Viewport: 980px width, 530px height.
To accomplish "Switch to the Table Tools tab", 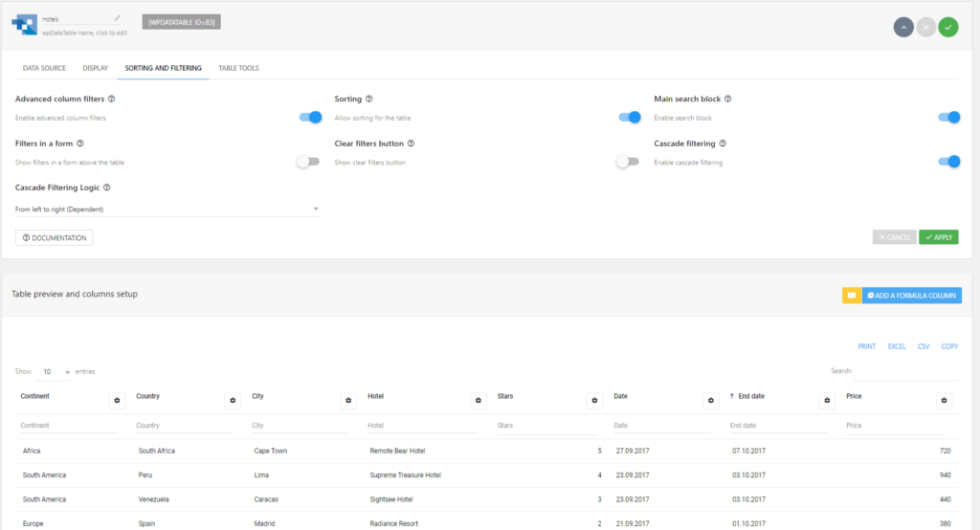I will [238, 68].
